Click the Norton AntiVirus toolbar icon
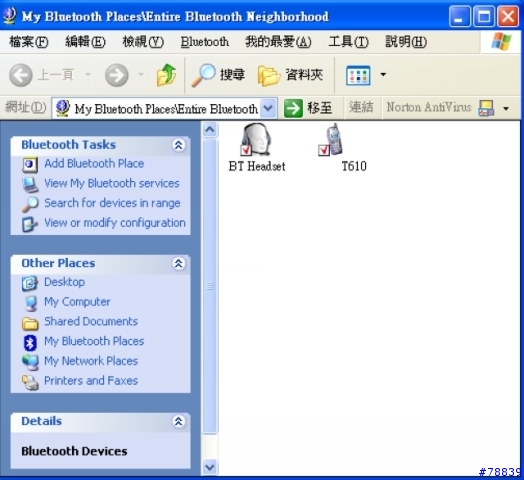 pos(486,108)
